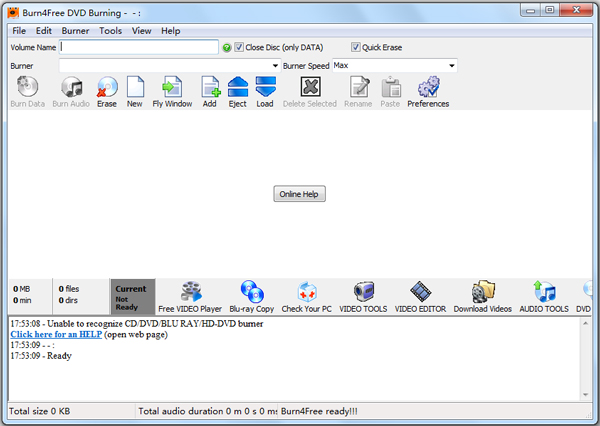600x426 pixels.
Task: Click green help icon beside Volume Name
Action: click(227, 47)
